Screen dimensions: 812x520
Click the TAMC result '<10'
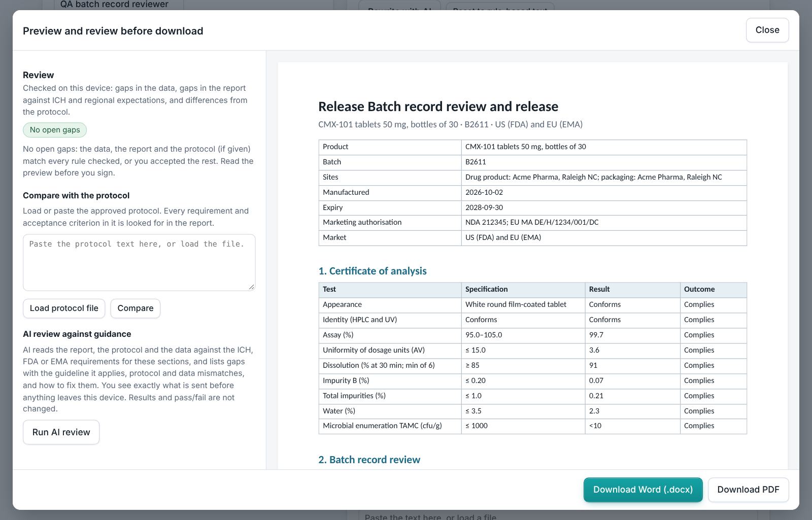pos(595,426)
